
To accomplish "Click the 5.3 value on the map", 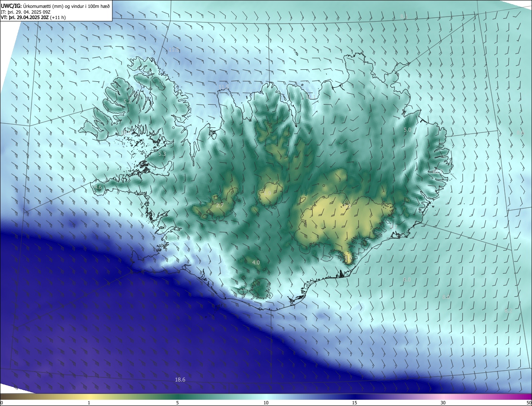I will pos(162,154).
